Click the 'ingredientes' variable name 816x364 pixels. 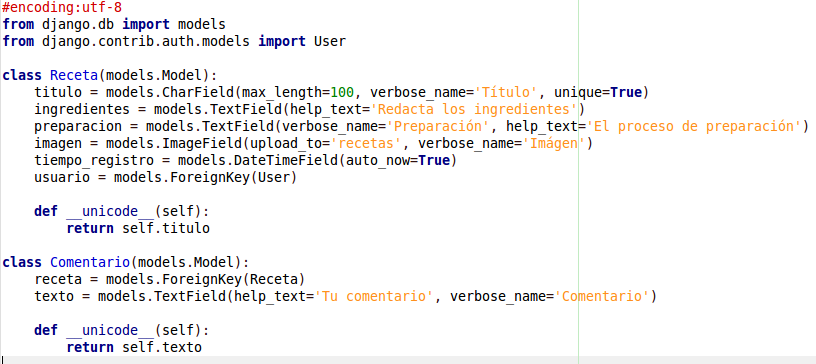[82, 110]
